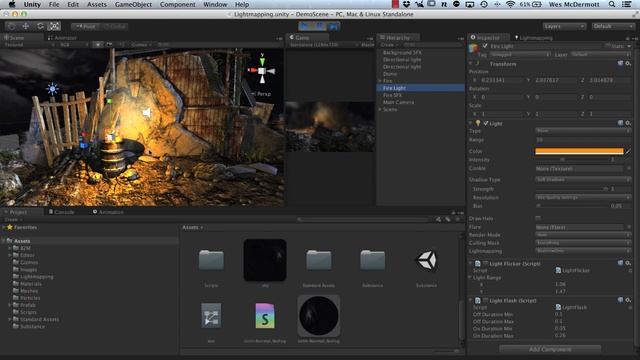The height and width of the screenshot is (360, 640).
Task: Open the orange light Color swatch
Action: [x=579, y=151]
